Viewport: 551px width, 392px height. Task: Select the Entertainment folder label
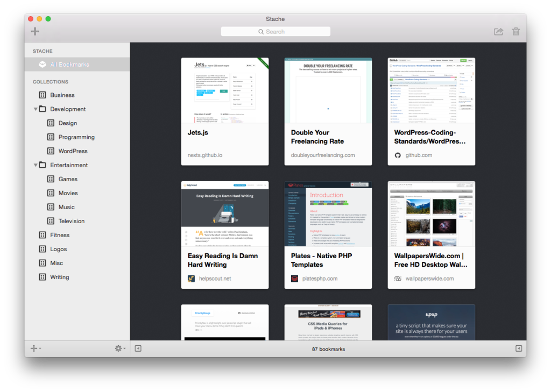[69, 165]
